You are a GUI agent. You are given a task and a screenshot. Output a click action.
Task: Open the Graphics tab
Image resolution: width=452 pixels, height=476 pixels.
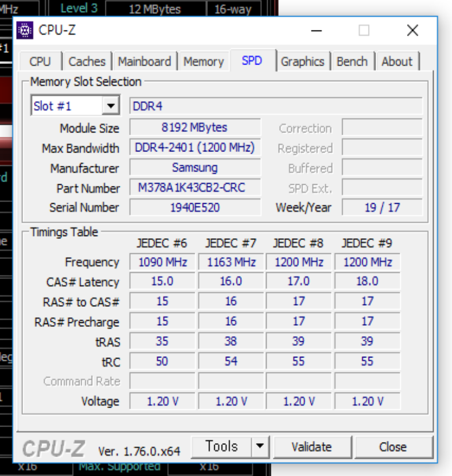pyautogui.click(x=302, y=62)
